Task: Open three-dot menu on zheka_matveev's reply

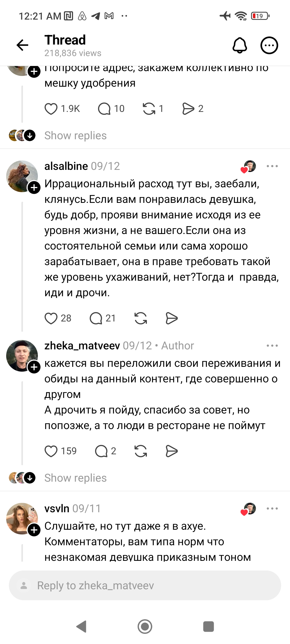Action: tap(272, 346)
